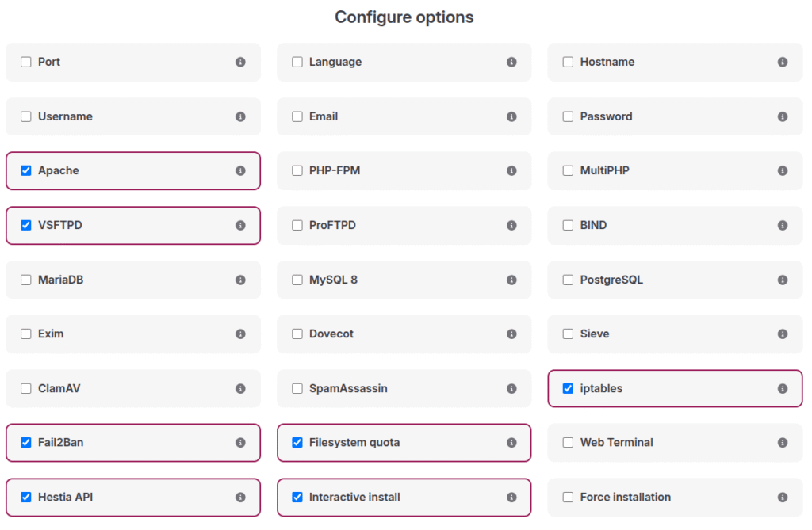The height and width of the screenshot is (530, 812).
Task: Click the info icon next to BIND
Action: coord(783,226)
